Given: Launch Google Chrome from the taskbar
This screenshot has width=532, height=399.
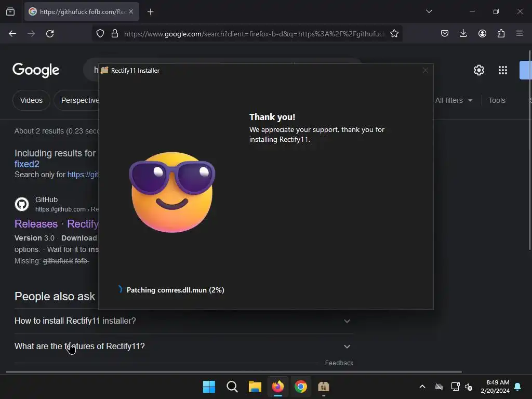Looking at the screenshot, I should (x=301, y=387).
